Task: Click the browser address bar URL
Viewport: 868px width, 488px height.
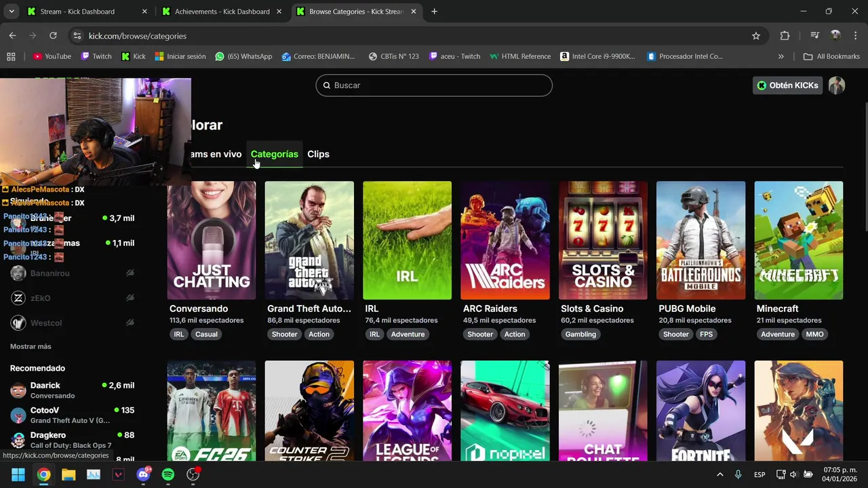Action: click(x=138, y=36)
